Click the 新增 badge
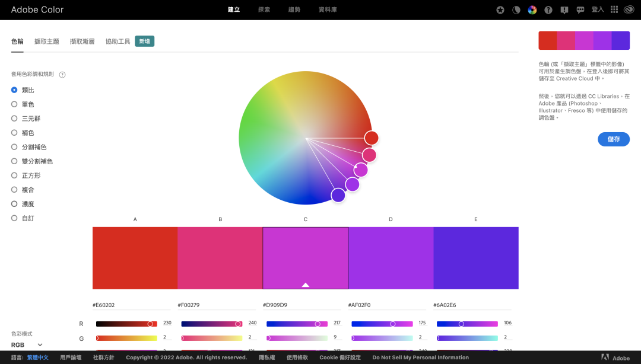The width and height of the screenshot is (641, 364). tap(145, 41)
